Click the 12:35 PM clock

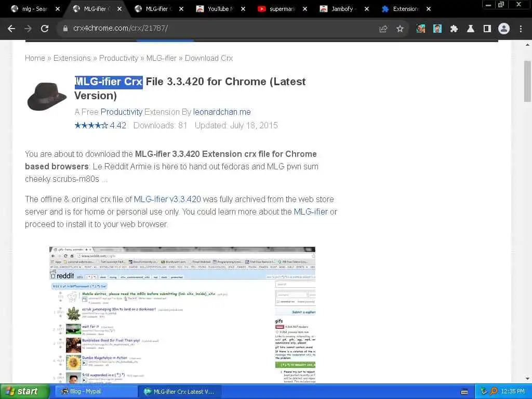click(513, 392)
